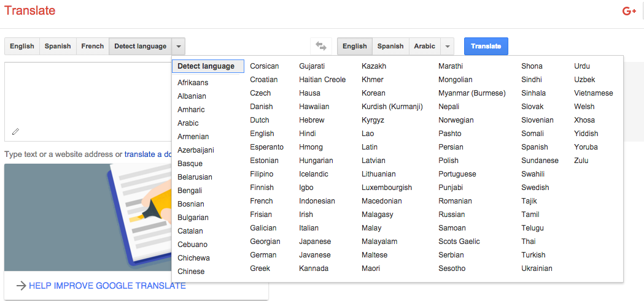Click the Translate page title
Viewport: 644px width, 301px height.
(29, 10)
